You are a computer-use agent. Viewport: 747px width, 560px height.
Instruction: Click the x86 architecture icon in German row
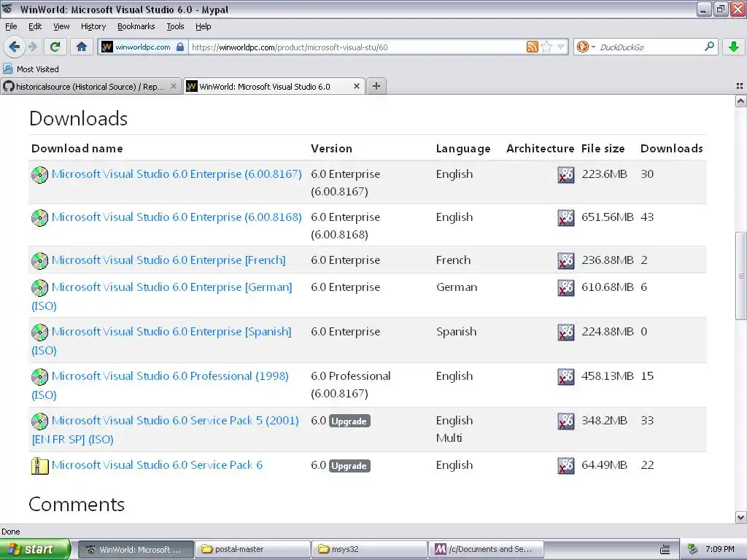coord(566,288)
